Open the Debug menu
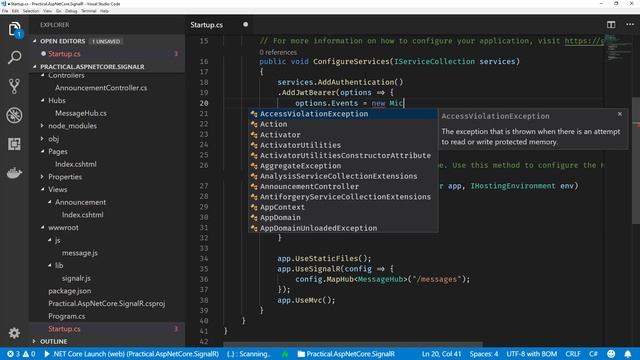 71,11
